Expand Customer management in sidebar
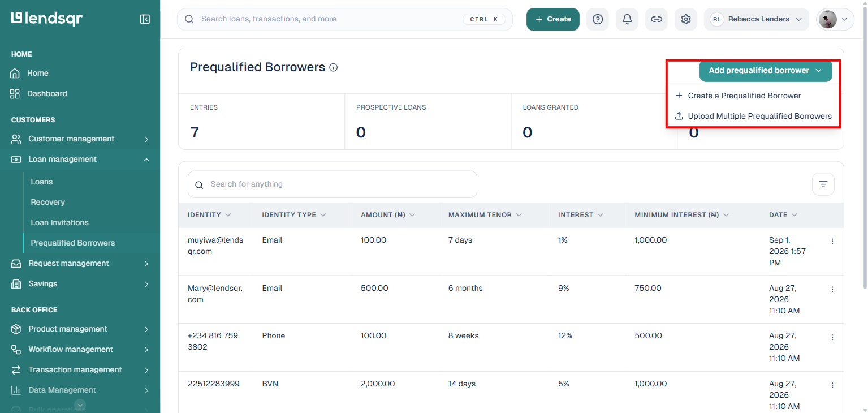868x413 pixels. (80, 139)
